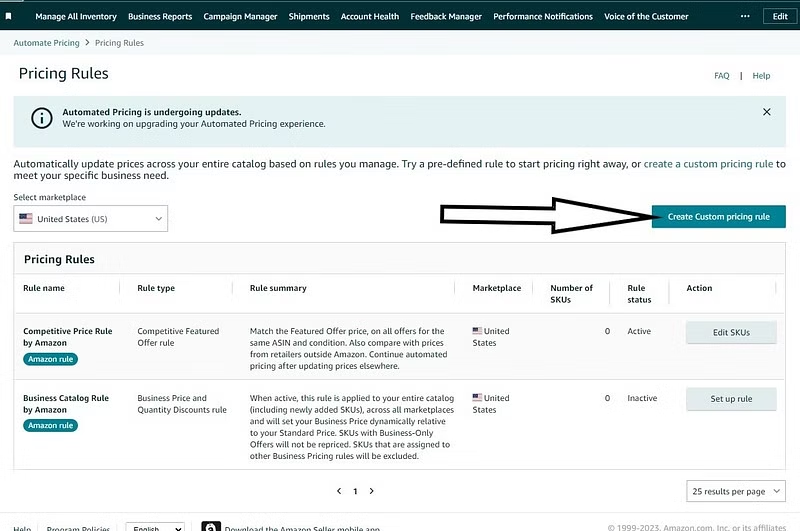Open Manage All Inventory

(x=76, y=16)
